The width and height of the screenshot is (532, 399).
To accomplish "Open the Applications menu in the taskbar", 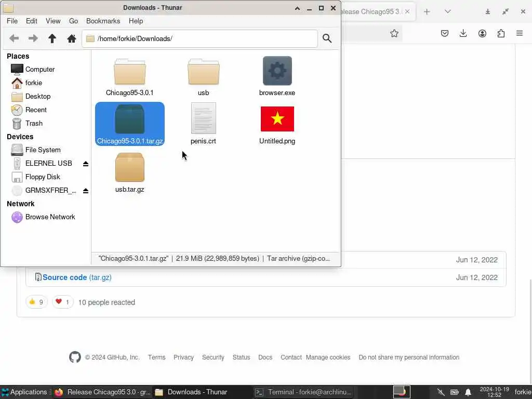I will [x=26, y=392].
